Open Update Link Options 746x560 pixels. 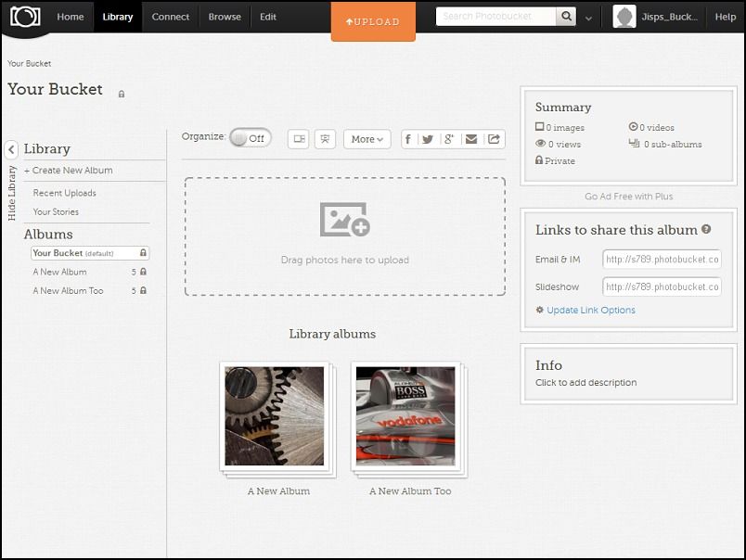[590, 310]
